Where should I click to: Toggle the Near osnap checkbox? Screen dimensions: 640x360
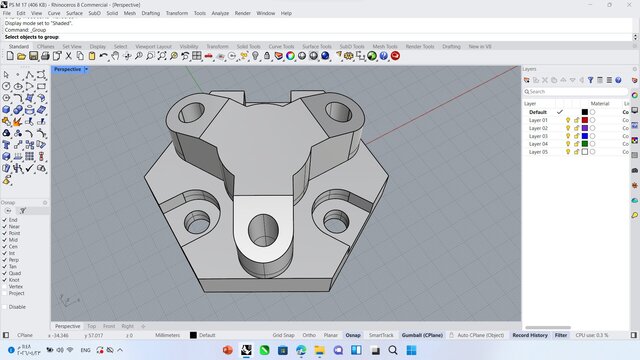pos(4,227)
